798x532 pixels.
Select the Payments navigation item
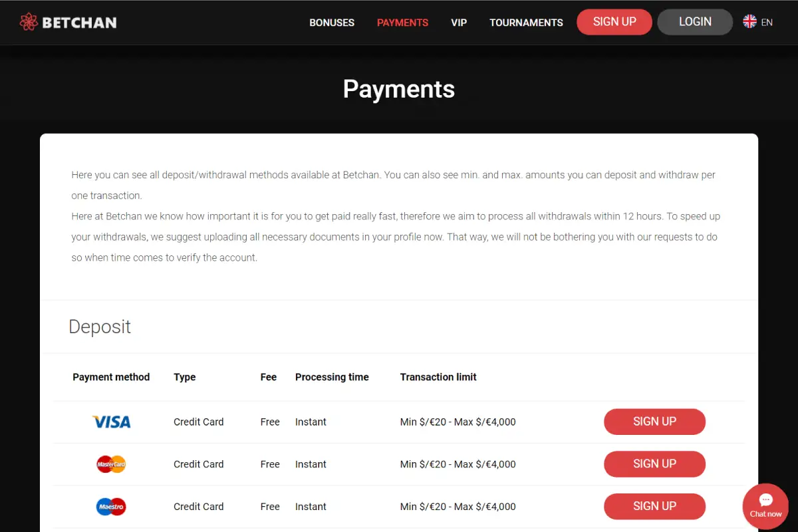[x=402, y=23]
